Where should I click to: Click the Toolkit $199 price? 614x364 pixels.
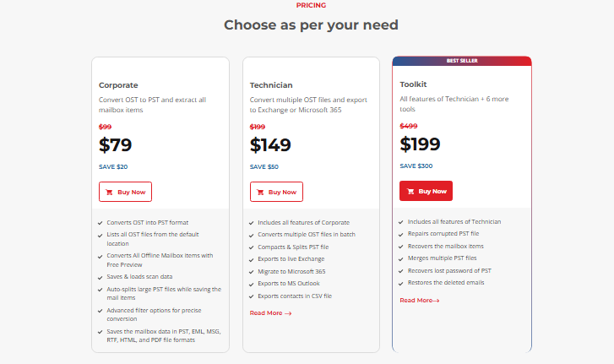click(421, 144)
